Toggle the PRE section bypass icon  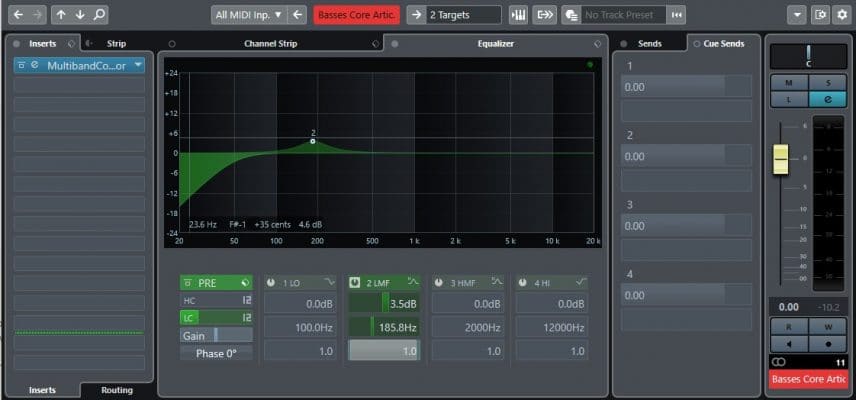(187, 283)
